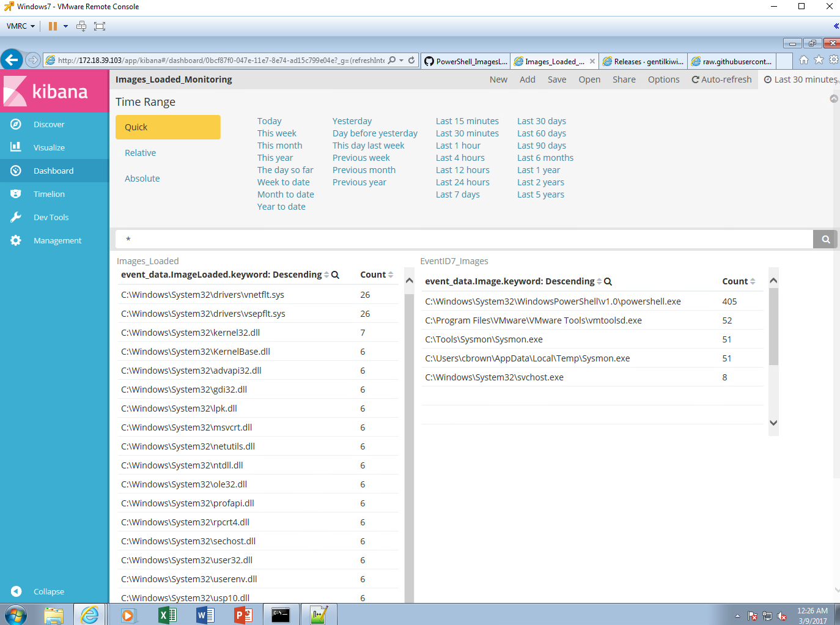The width and height of the screenshot is (840, 625).
Task: Open the address bar search dropdown arrow
Action: tap(401, 61)
